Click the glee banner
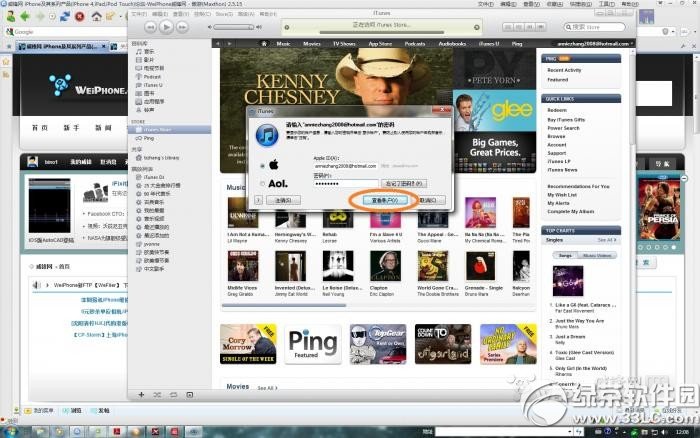 click(495, 111)
